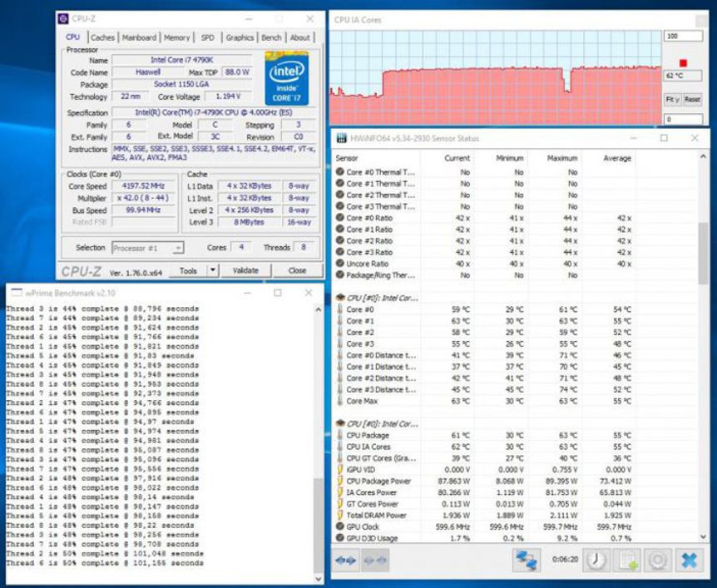The width and height of the screenshot is (717, 588).
Task: Click the blue X close sensors icon
Action: click(x=690, y=560)
